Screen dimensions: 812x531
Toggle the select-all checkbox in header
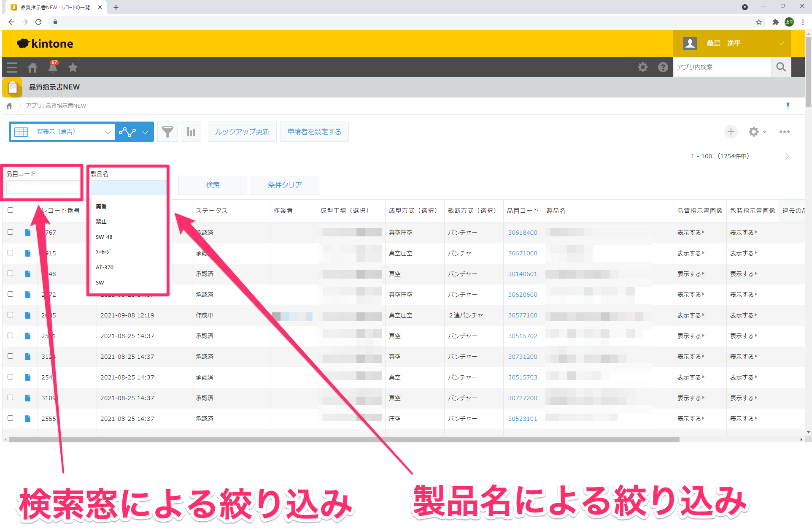[11, 210]
